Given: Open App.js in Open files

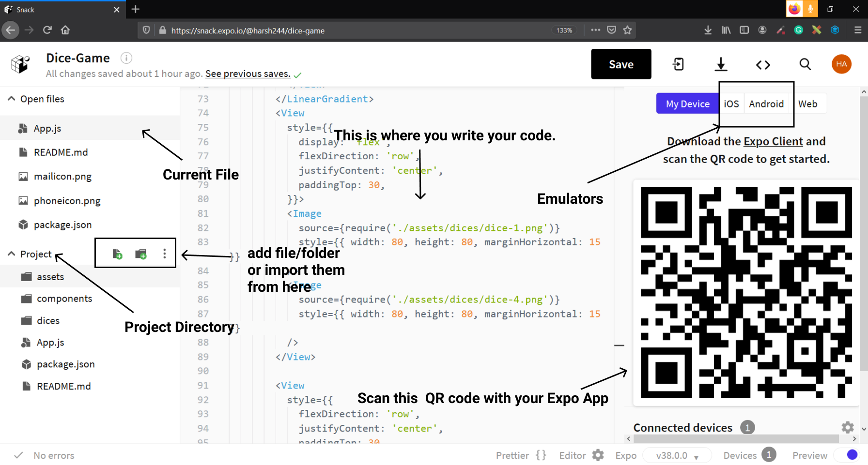Looking at the screenshot, I should pyautogui.click(x=90, y=128).
